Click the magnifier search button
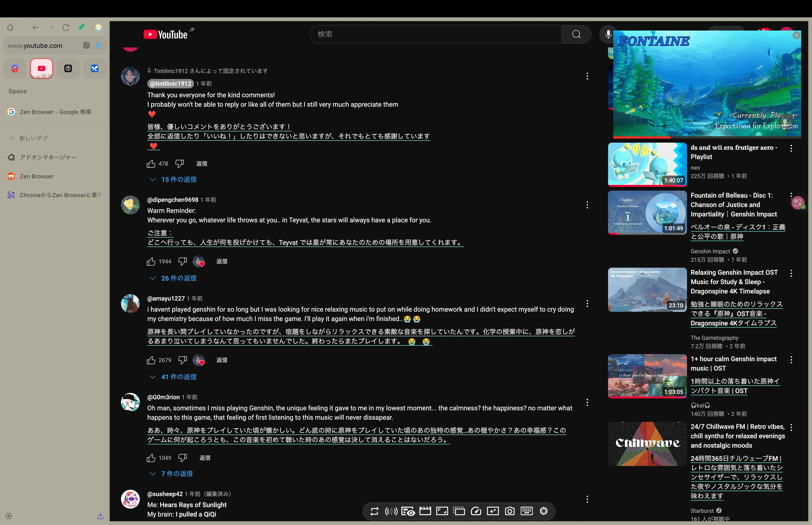The width and height of the screenshot is (812, 525). 577,34
